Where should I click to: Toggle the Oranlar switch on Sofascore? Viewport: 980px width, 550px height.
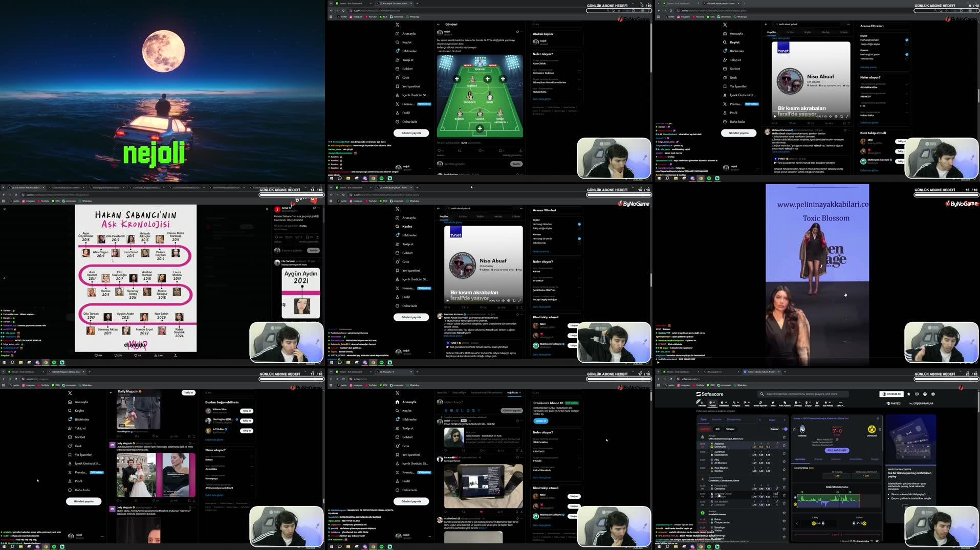pyautogui.click(x=785, y=429)
